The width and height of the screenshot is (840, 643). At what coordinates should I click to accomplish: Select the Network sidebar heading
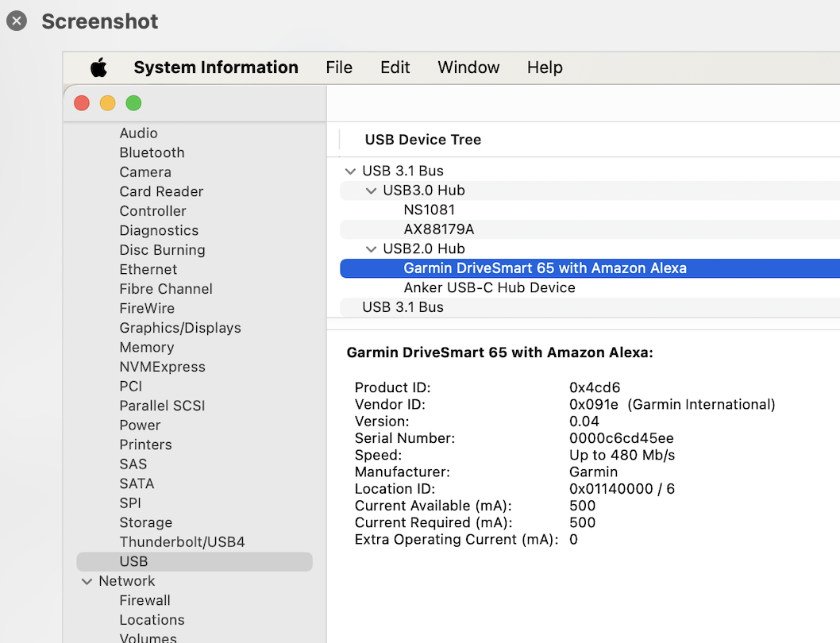pos(127,581)
